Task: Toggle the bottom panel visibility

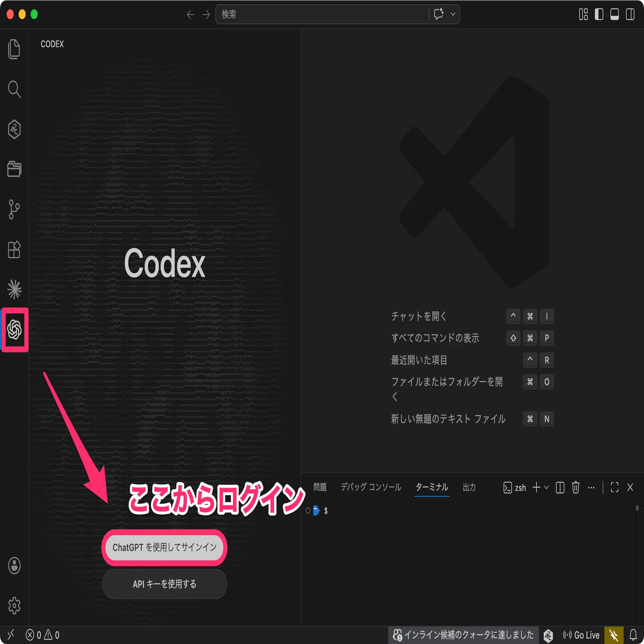Action: pos(614,14)
